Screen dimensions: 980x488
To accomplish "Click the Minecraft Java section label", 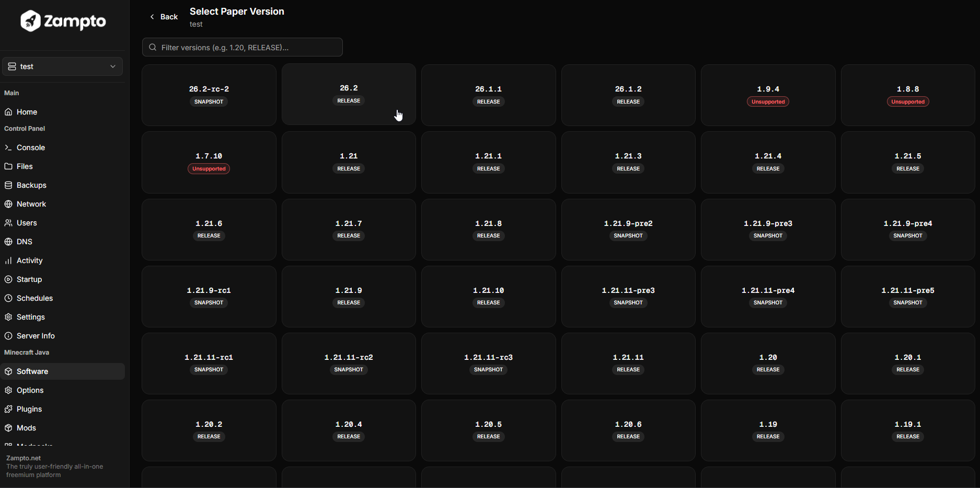I will [27, 353].
